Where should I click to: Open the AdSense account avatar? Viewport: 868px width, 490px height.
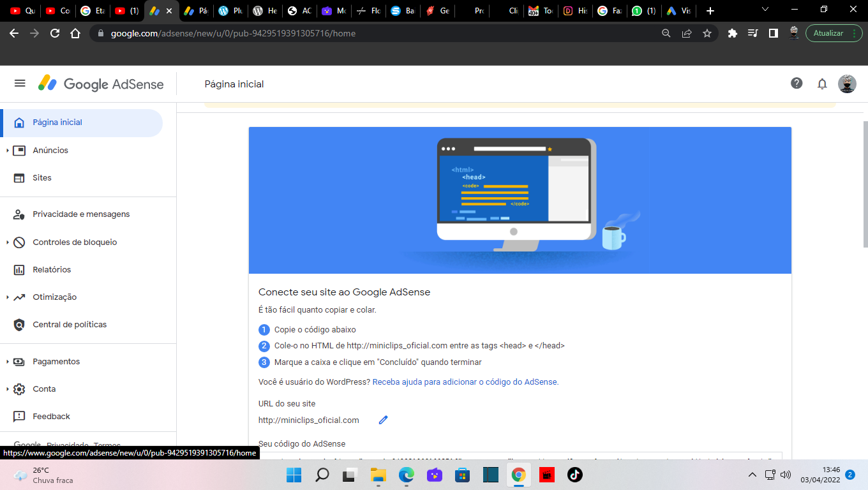click(x=847, y=84)
